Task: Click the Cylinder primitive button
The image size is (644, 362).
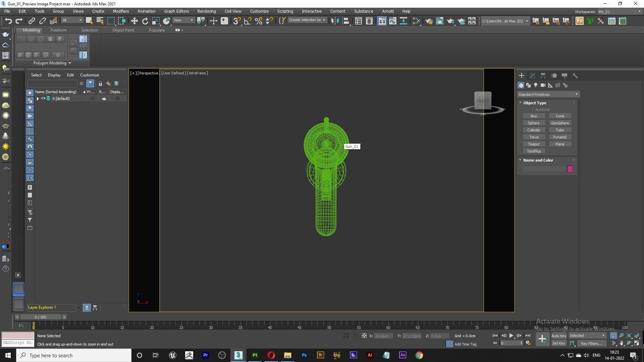Action: pyautogui.click(x=534, y=130)
